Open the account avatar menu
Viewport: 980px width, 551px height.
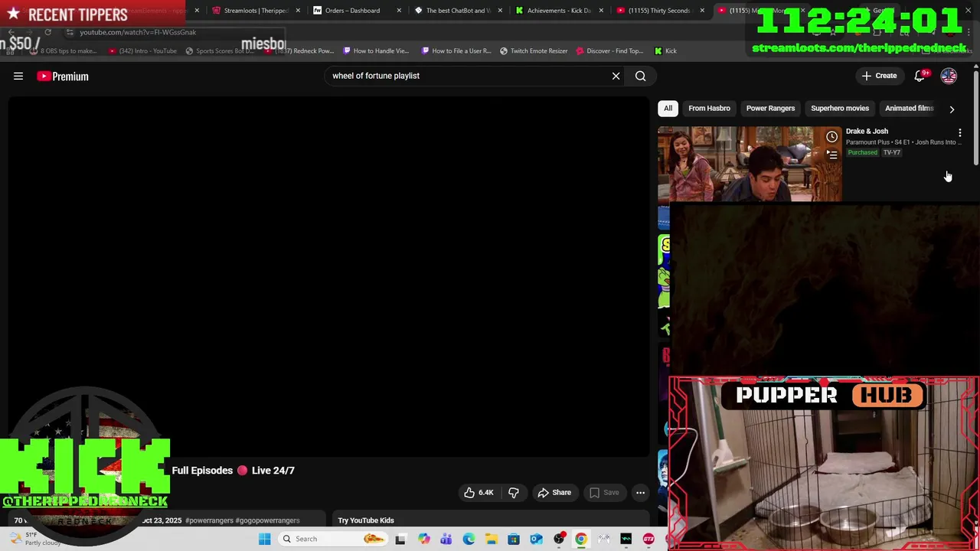[x=949, y=76]
